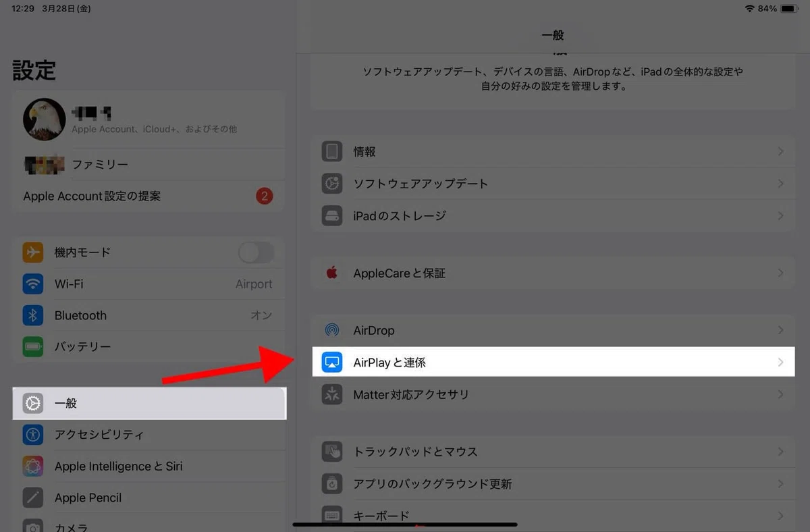The image size is (810, 532).
Task: Expand the 情報 row chevron
Action: point(781,152)
